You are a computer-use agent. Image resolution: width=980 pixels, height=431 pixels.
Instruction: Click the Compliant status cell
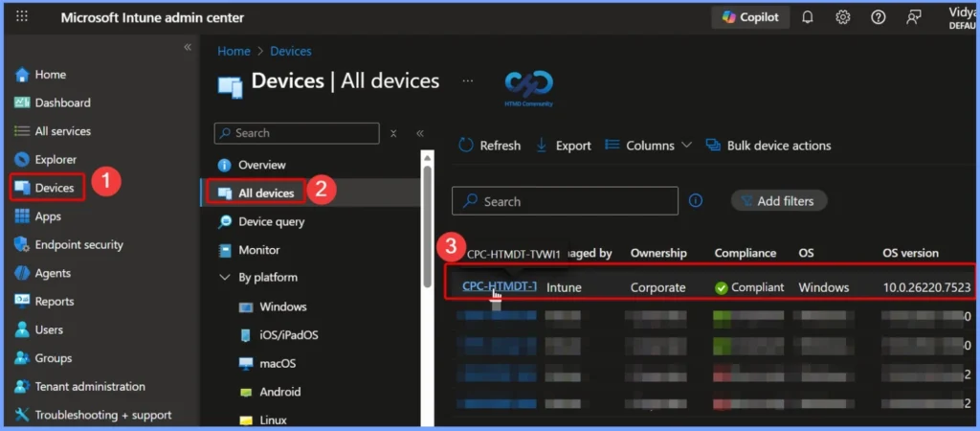pyautogui.click(x=749, y=287)
